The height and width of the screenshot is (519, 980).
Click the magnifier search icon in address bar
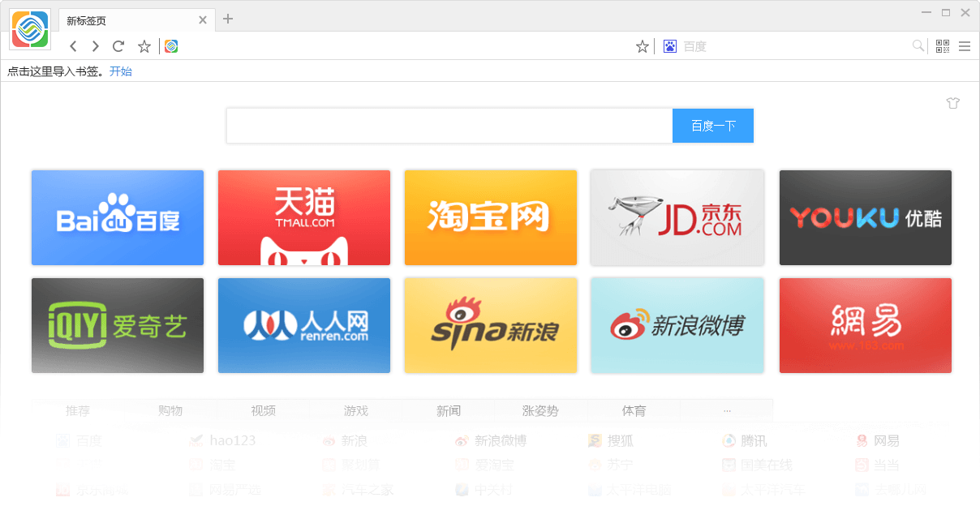coord(918,46)
